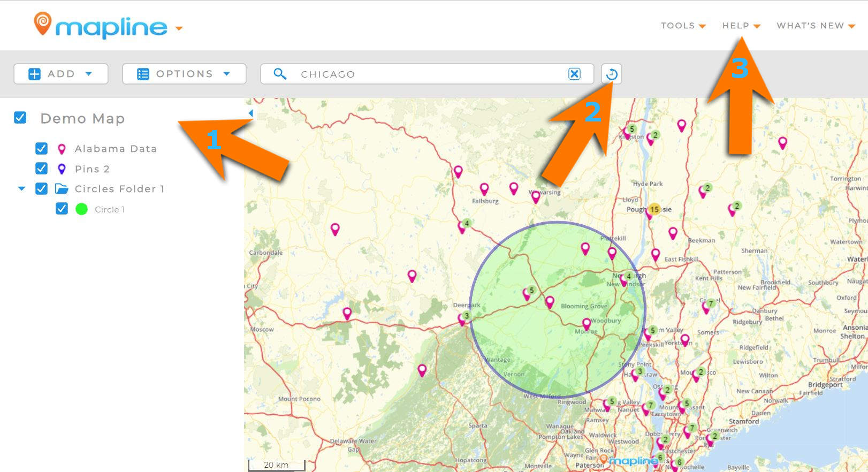This screenshot has height=472, width=868.
Task: Uncheck the Alabama Data layer
Action: pyautogui.click(x=41, y=148)
